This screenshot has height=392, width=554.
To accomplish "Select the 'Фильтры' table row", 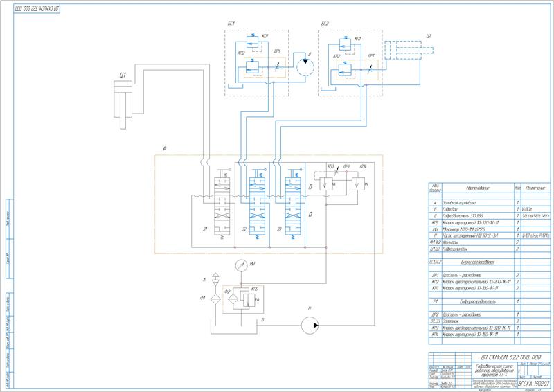I will click(490, 242).
